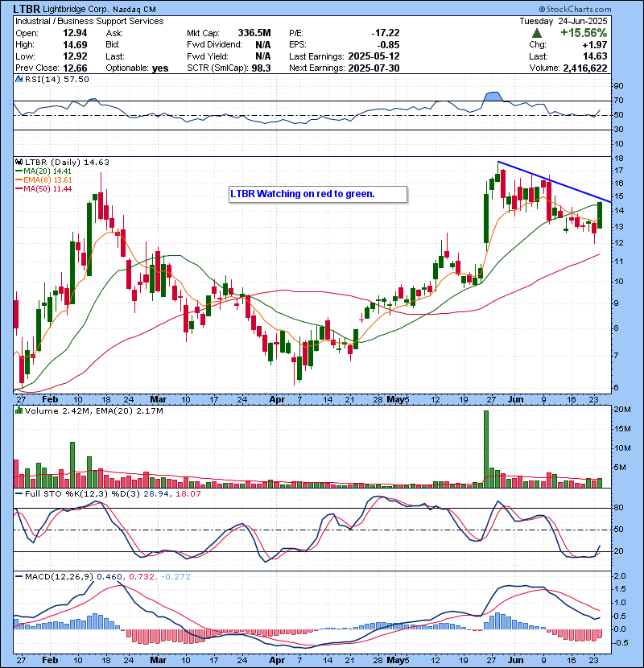Click the Low value 12.92
644x668 pixels.
coord(75,56)
